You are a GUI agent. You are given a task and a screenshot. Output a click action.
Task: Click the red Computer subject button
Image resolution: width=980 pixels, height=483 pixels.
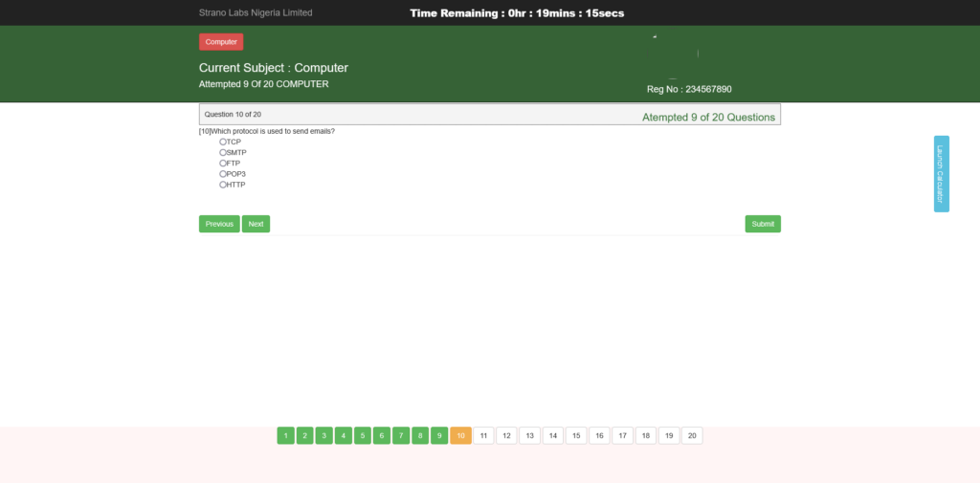(221, 42)
